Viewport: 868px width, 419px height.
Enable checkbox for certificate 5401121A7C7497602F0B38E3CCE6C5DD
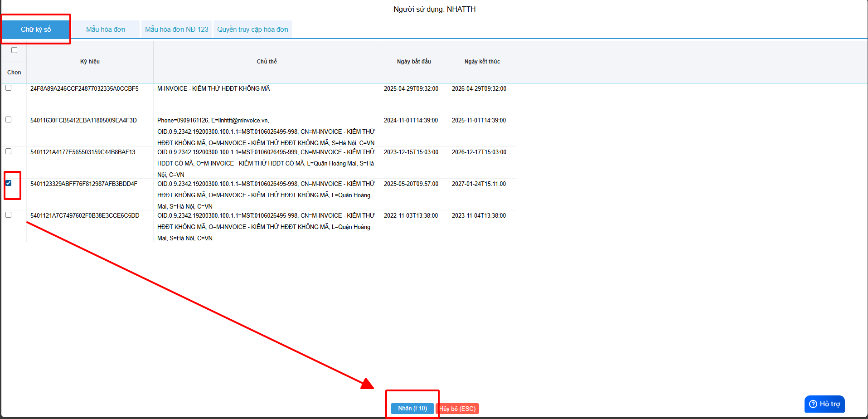click(x=9, y=215)
